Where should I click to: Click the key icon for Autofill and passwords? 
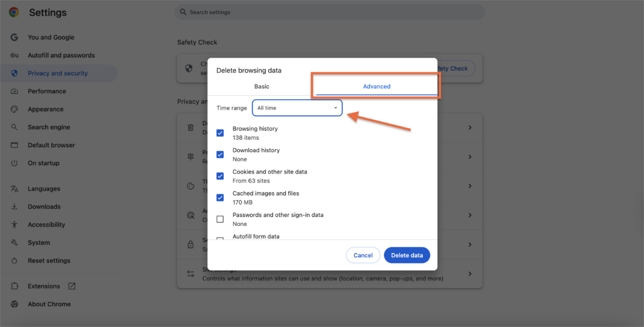tap(14, 55)
